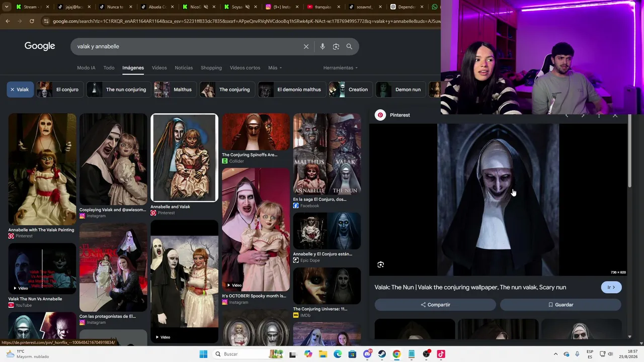Expand the Herramientas dropdown

coord(341,68)
